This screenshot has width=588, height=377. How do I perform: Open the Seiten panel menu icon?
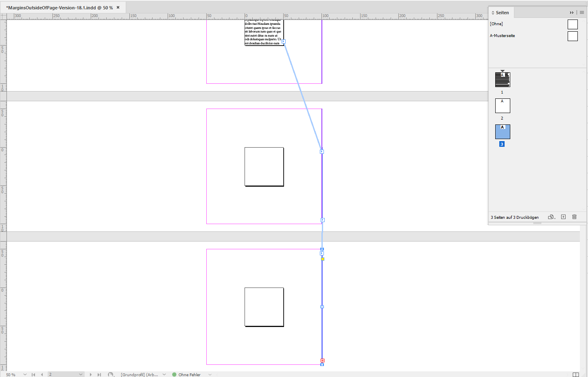click(x=583, y=12)
